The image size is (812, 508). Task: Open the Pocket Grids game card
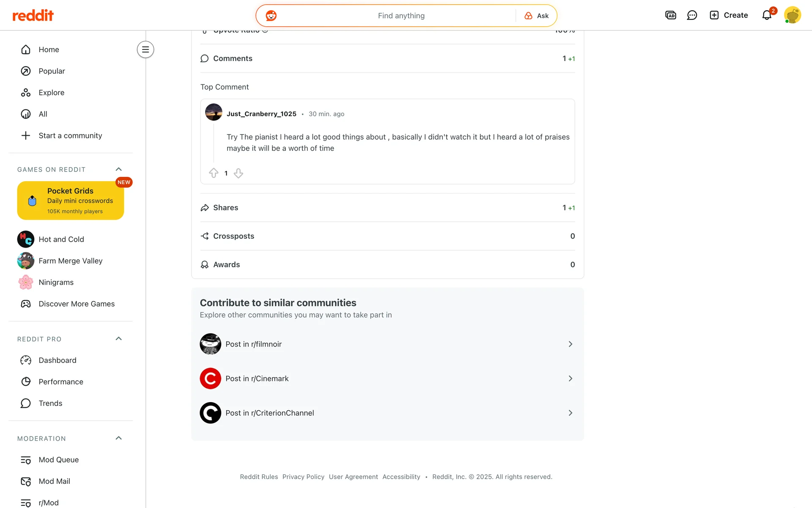point(71,201)
